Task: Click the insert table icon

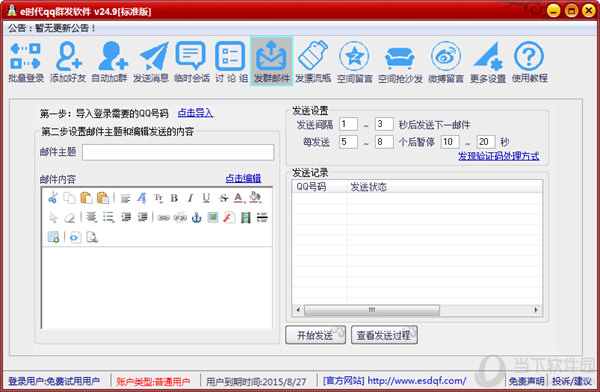Action: pos(53,237)
